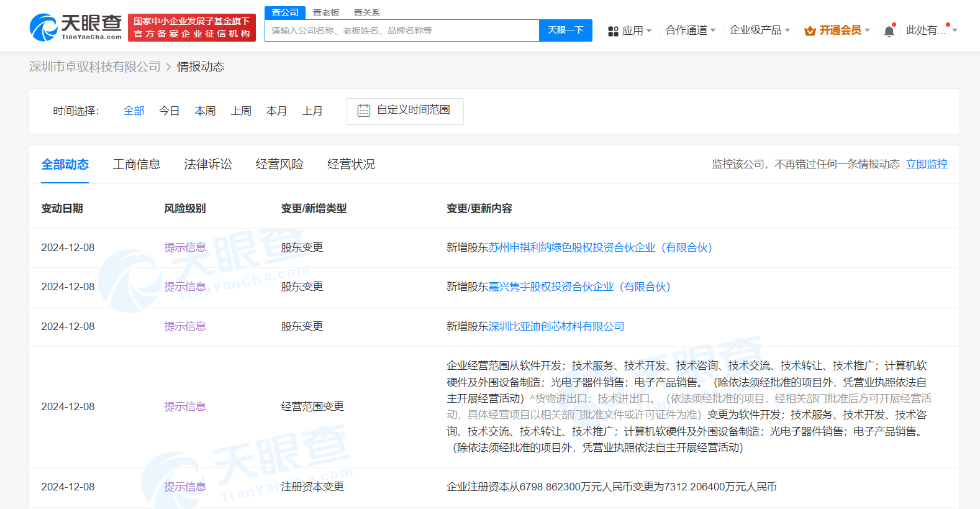980x509 pixels.
Task: Switch to the 法律诉讼 tab
Action: tap(208, 164)
